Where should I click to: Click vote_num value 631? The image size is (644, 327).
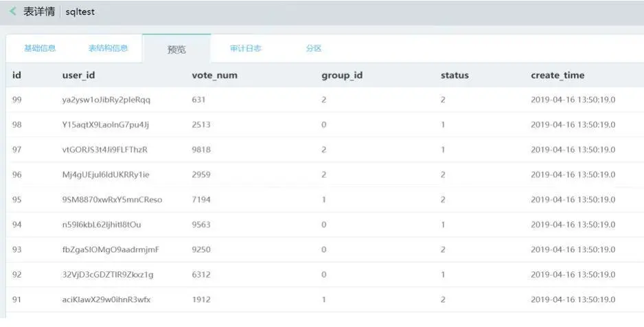click(x=198, y=100)
